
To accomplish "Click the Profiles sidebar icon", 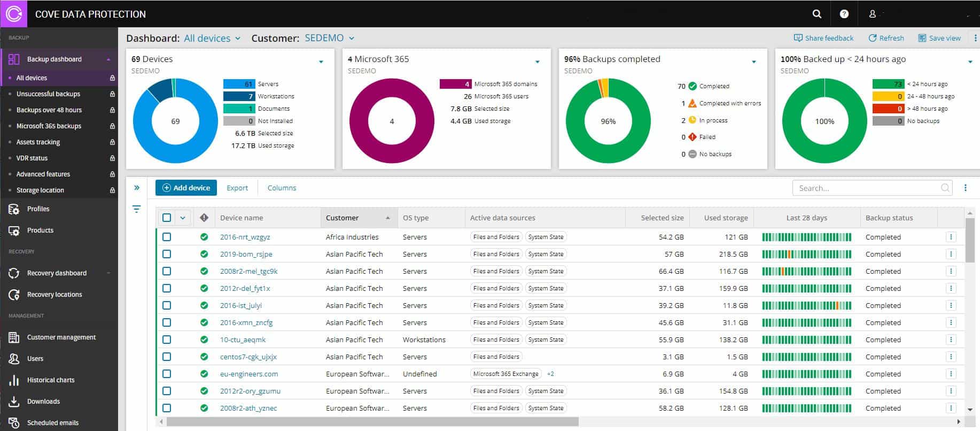I will 14,209.
